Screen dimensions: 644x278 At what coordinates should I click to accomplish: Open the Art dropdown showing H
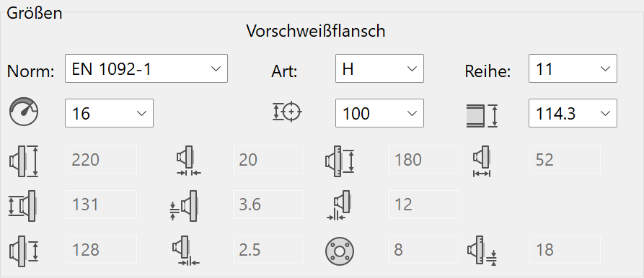pyautogui.click(x=379, y=68)
